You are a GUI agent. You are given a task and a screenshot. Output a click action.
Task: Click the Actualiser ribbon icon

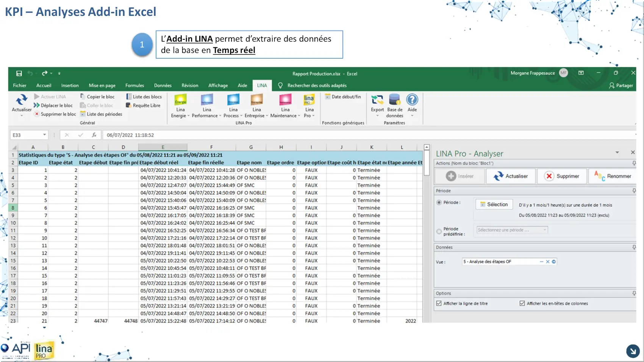22,100
